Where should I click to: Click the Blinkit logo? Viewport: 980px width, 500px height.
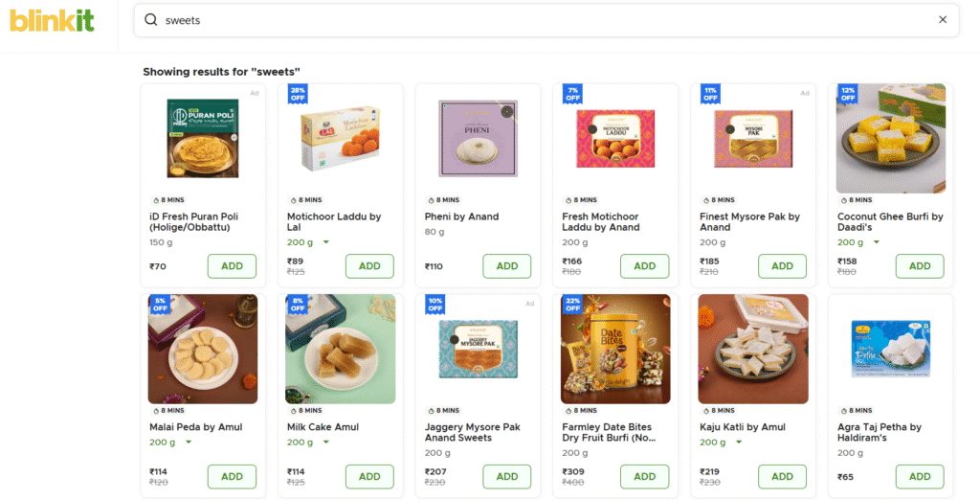point(53,20)
